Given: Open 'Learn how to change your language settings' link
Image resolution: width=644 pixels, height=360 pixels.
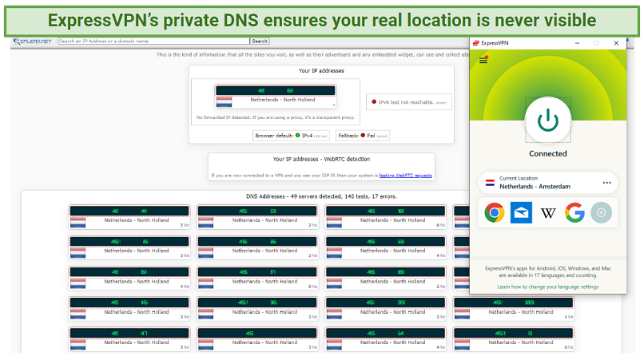Looking at the screenshot, I should [x=548, y=287].
